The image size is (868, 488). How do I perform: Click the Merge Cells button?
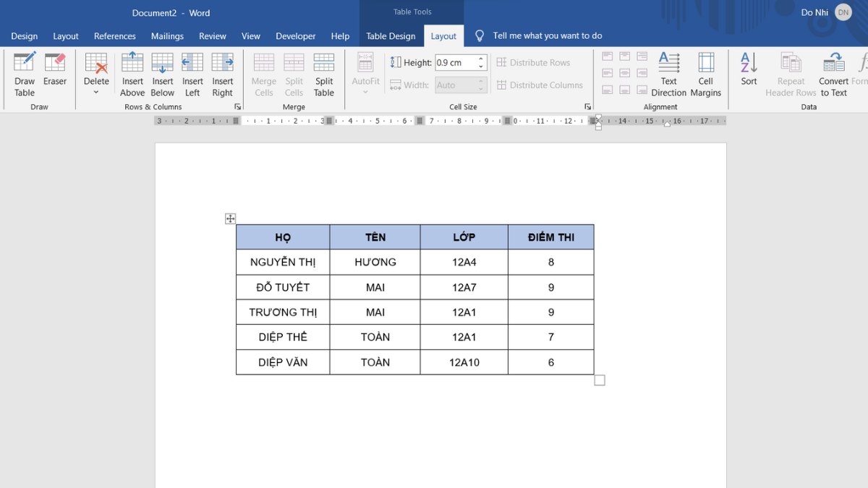(264, 74)
